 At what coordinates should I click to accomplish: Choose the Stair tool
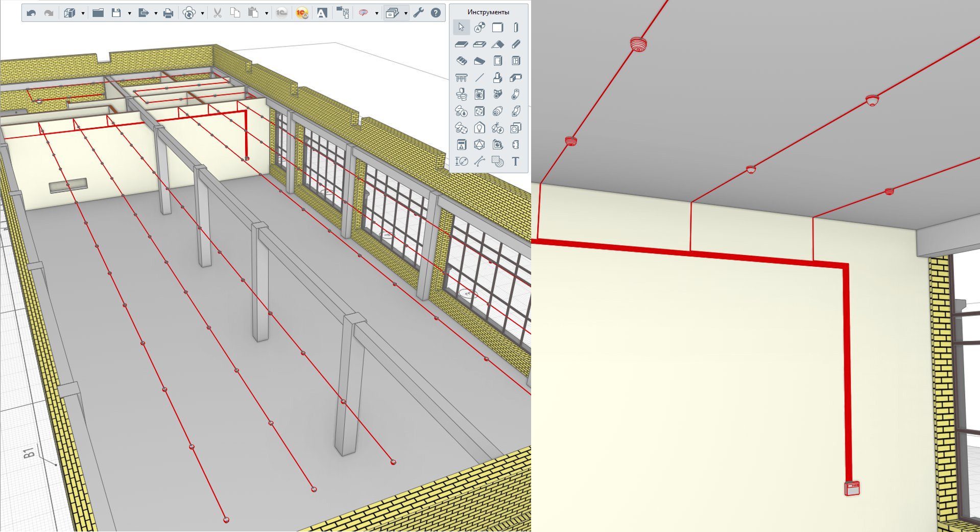coord(461,61)
